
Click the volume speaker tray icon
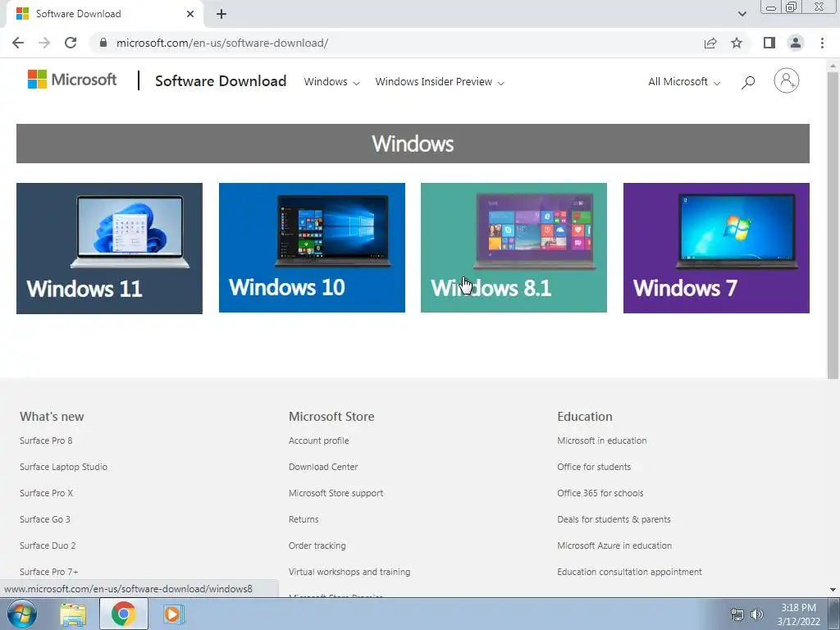tap(756, 615)
